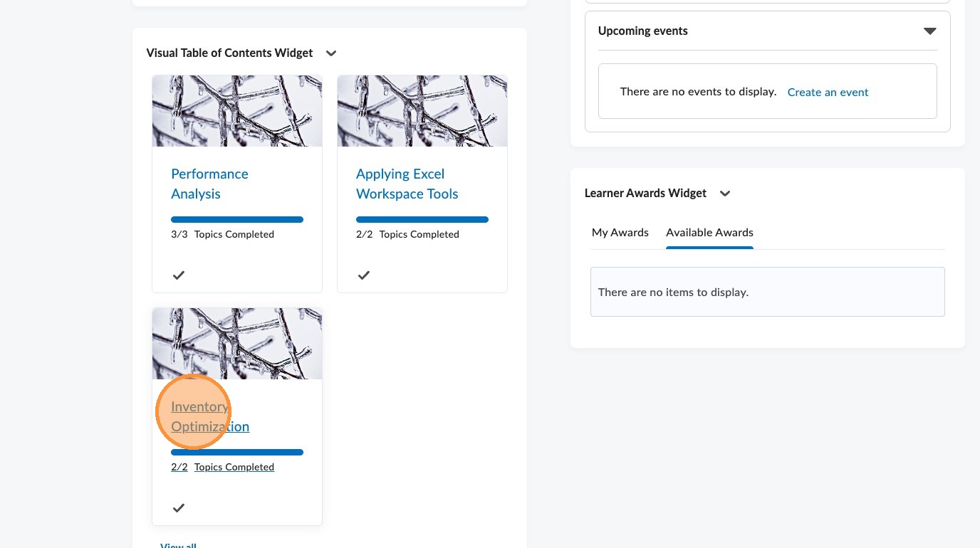Image resolution: width=980 pixels, height=548 pixels.
Task: Click the Performance Analysis progress bar
Action: tap(237, 220)
